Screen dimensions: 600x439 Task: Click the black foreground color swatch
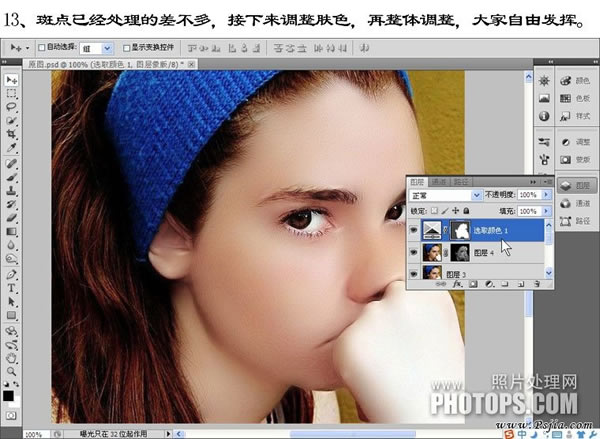(x=8, y=396)
